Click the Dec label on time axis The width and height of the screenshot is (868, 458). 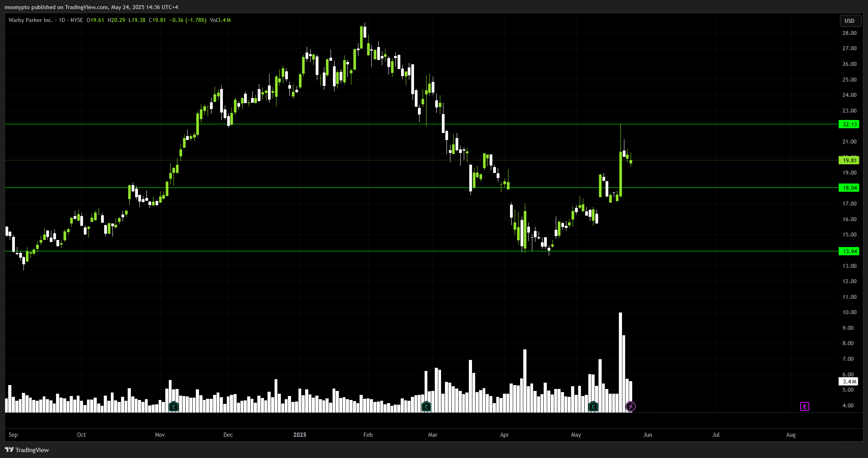coord(228,435)
